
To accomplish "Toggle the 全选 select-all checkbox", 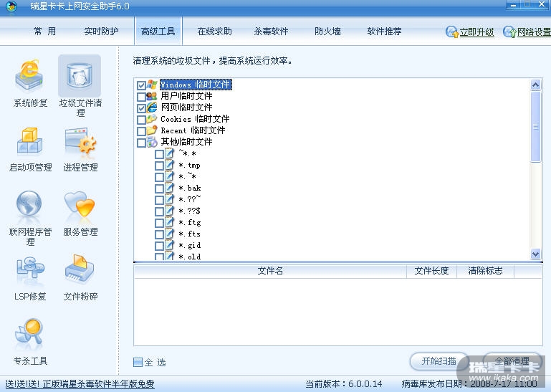I will click(138, 362).
